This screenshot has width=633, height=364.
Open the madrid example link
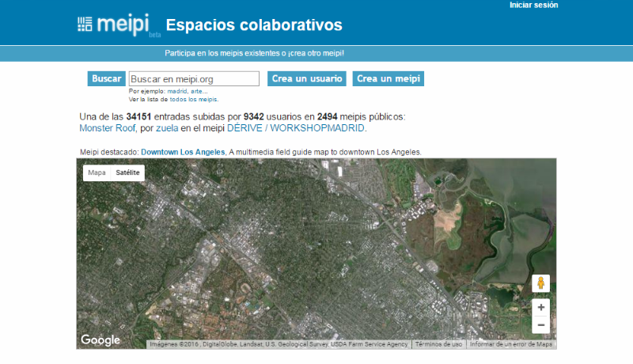pyautogui.click(x=176, y=91)
